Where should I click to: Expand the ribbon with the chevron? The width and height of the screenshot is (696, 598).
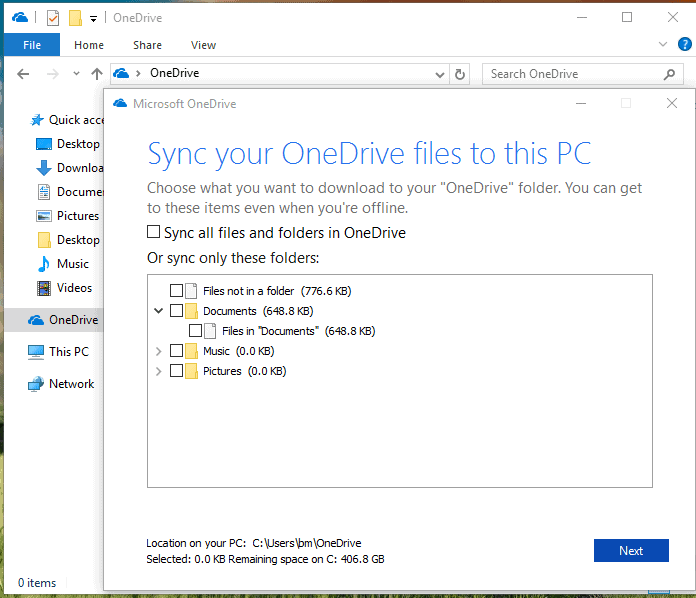pos(663,44)
